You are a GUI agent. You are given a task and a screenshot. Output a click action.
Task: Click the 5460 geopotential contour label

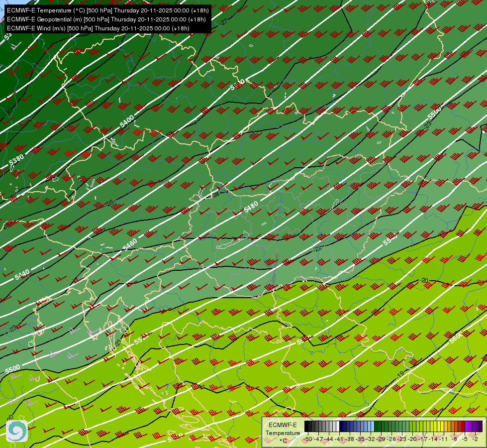(x=130, y=245)
